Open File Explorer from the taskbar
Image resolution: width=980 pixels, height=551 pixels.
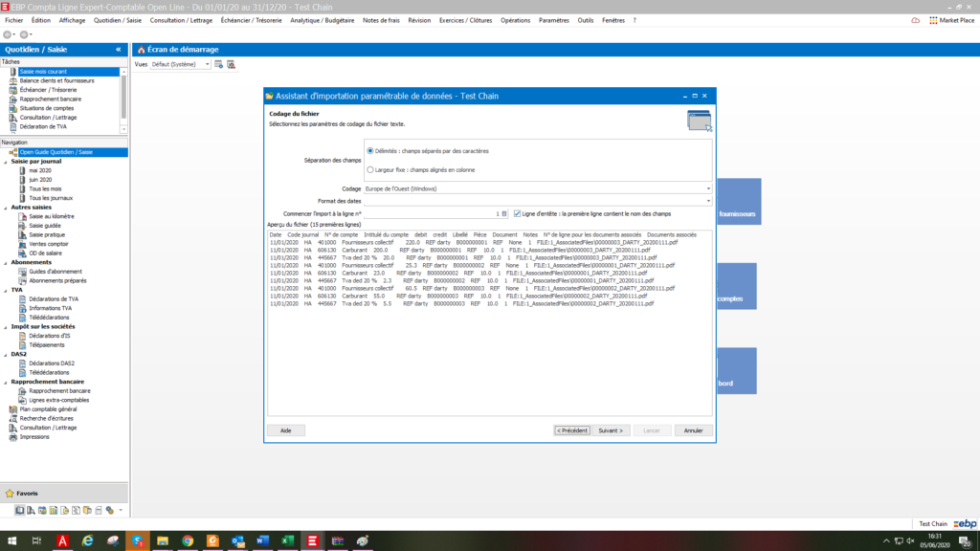pyautogui.click(x=163, y=541)
